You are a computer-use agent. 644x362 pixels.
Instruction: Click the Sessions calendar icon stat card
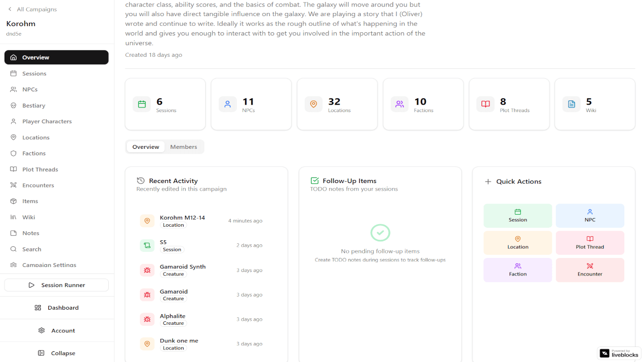142,104
